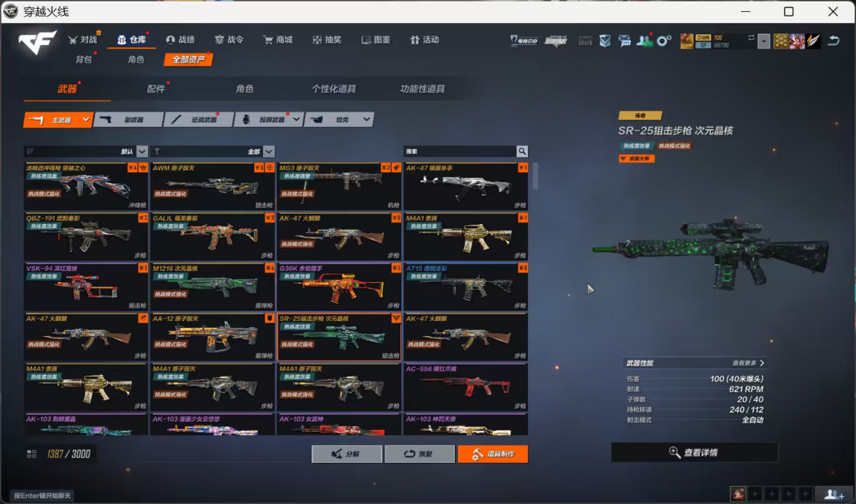Switch to the 个性化道具 tab
The image size is (856, 504).
pyautogui.click(x=334, y=89)
